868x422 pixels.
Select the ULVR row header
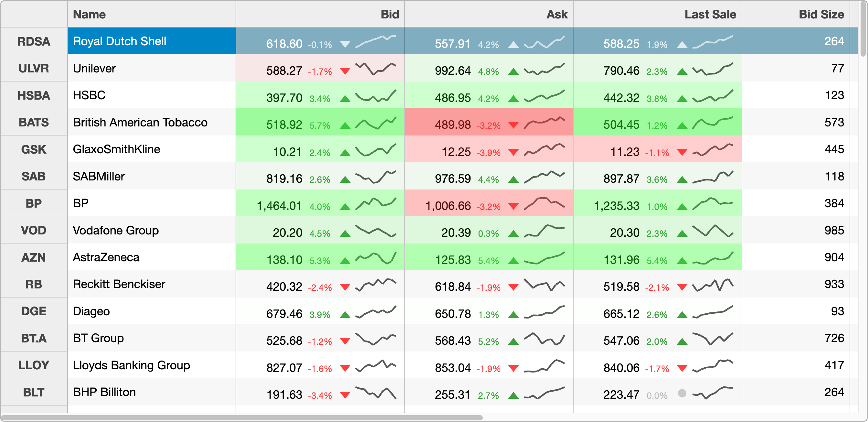pyautogui.click(x=34, y=68)
